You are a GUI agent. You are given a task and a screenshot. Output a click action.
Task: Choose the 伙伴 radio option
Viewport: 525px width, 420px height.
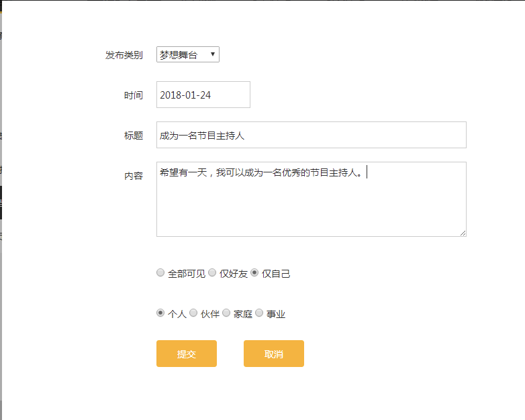[x=193, y=313]
